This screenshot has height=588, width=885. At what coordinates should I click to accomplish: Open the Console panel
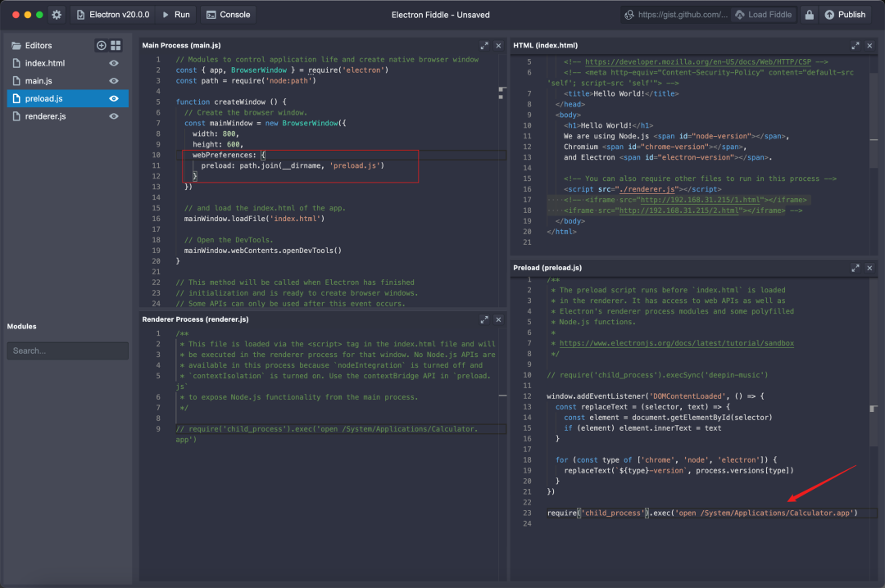(228, 15)
